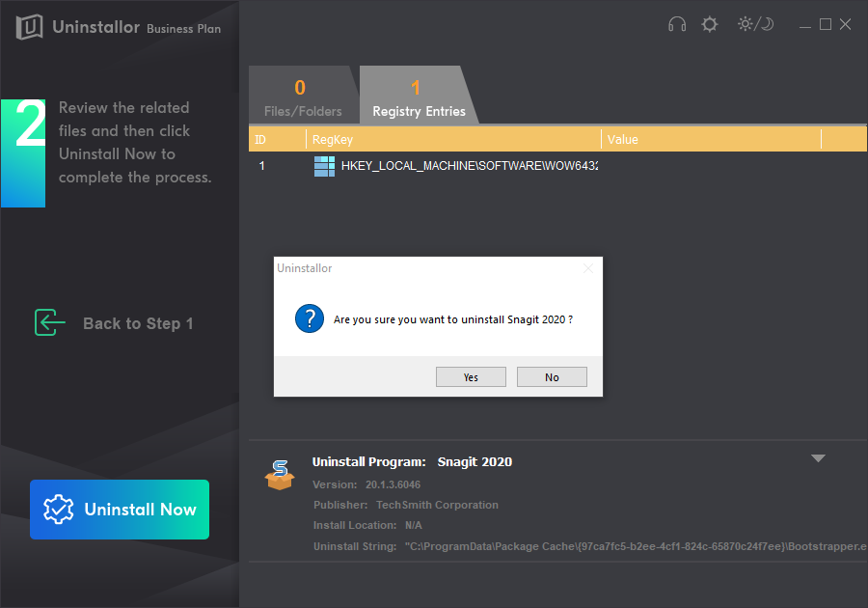
Task: Decline uninstall by clicking No
Action: 552,377
